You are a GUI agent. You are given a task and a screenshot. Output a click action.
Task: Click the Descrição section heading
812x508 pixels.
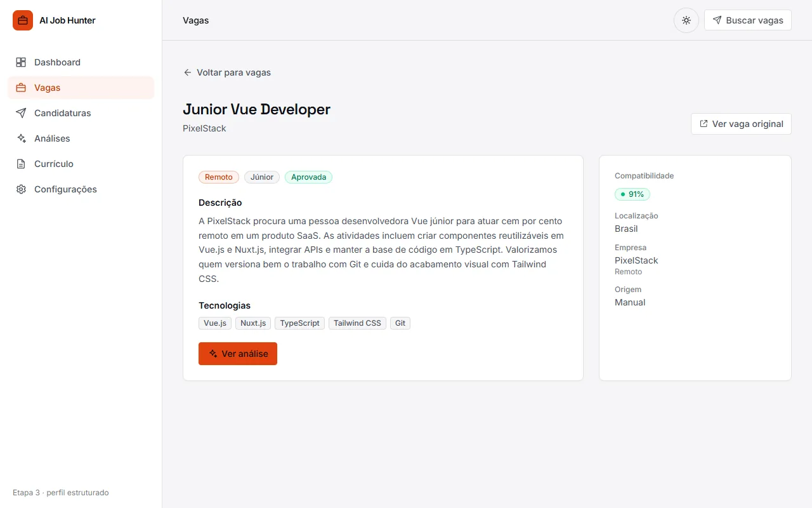pyautogui.click(x=220, y=203)
